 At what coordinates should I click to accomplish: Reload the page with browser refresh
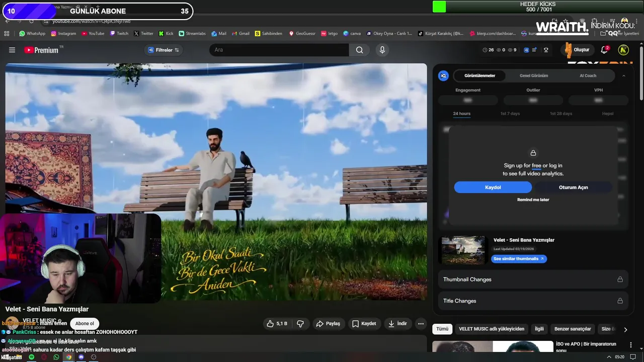pyautogui.click(x=31, y=21)
